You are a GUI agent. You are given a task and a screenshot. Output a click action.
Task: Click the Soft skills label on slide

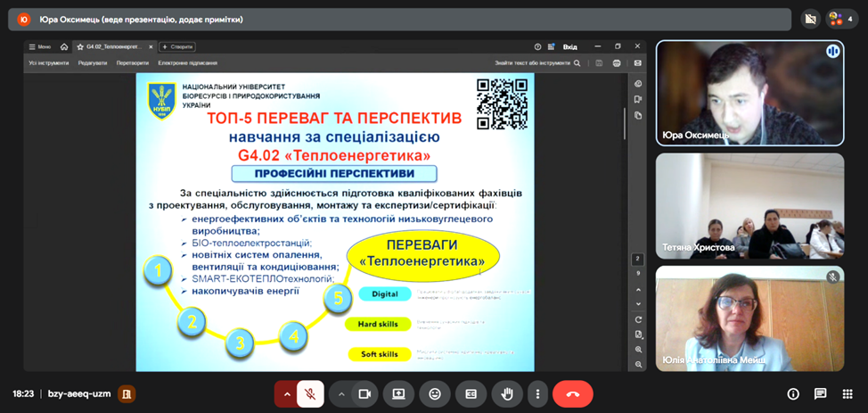tap(380, 354)
